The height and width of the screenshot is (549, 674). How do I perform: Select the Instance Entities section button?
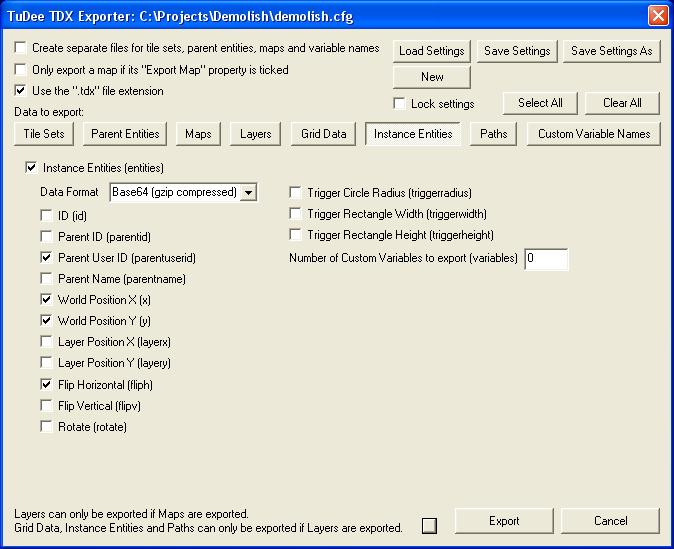coord(413,134)
